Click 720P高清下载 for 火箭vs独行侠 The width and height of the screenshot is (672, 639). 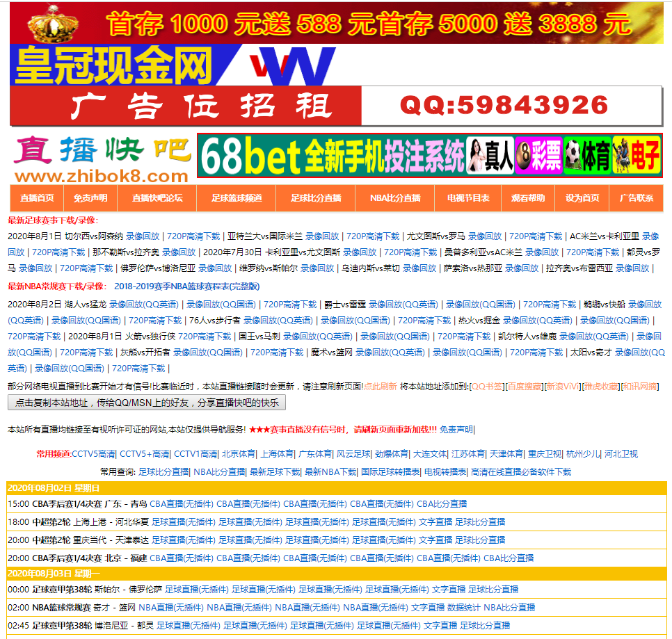pos(205,337)
